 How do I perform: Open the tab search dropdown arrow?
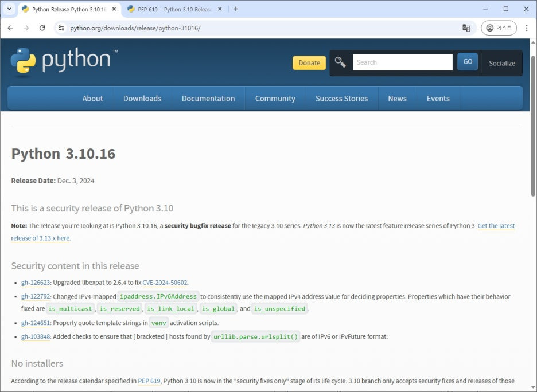(x=9, y=9)
